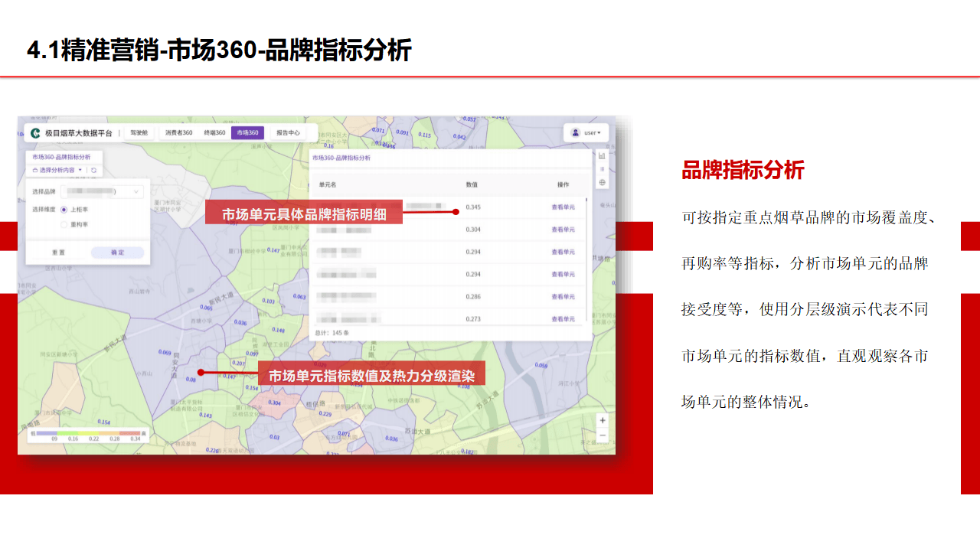
Task: Click 查看单元 for the 0.345 row
Action: (x=563, y=207)
